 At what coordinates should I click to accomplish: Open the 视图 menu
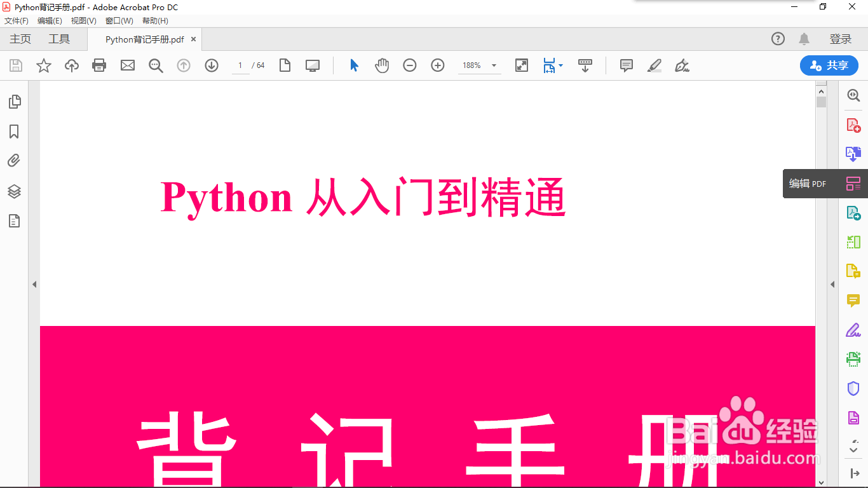pyautogui.click(x=83, y=20)
